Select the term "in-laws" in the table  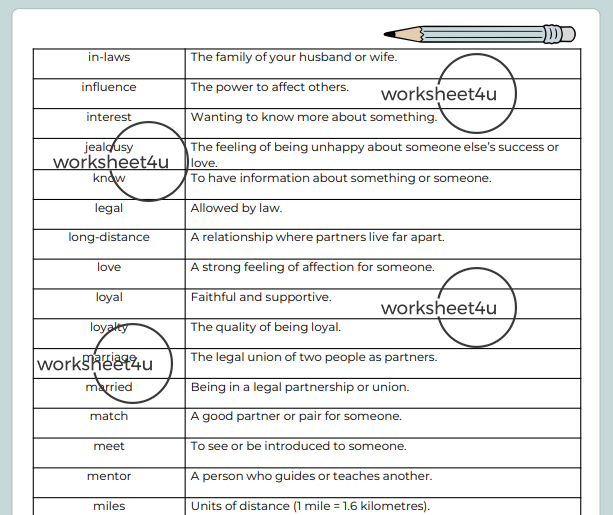pyautogui.click(x=109, y=57)
